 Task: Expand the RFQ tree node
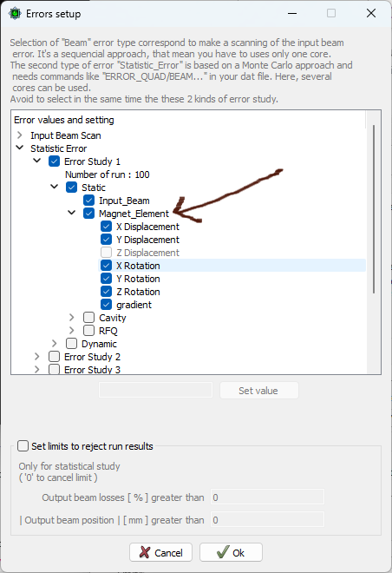72,331
